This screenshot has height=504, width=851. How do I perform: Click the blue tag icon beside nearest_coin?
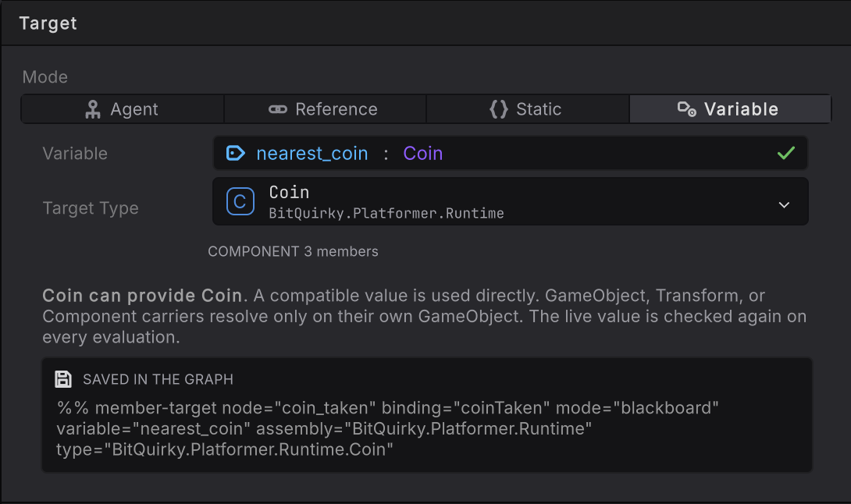[x=235, y=154]
